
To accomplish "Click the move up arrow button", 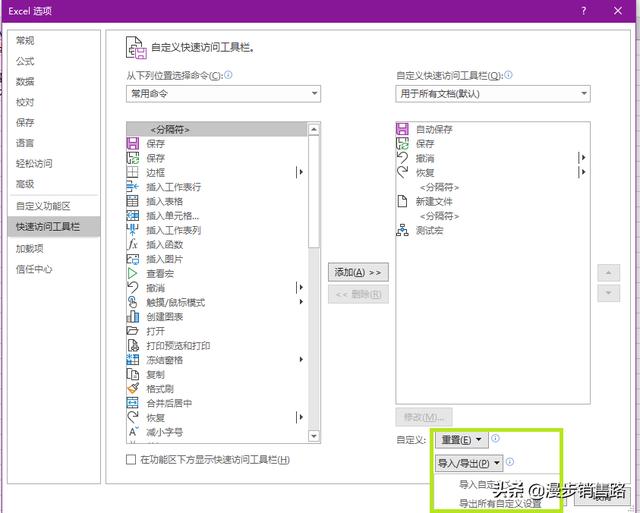I will point(609,273).
